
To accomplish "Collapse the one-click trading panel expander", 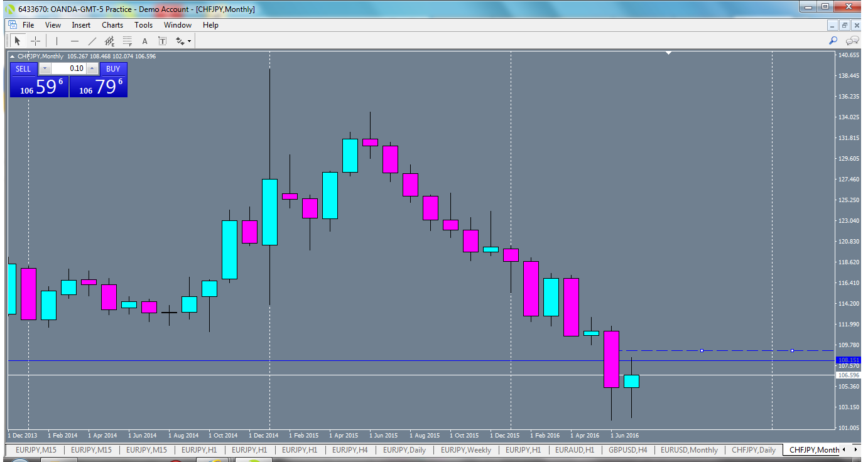I will coord(11,56).
